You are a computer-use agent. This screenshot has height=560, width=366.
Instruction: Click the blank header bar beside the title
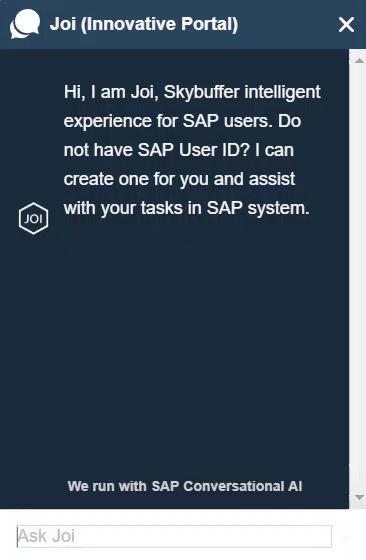(x=287, y=24)
